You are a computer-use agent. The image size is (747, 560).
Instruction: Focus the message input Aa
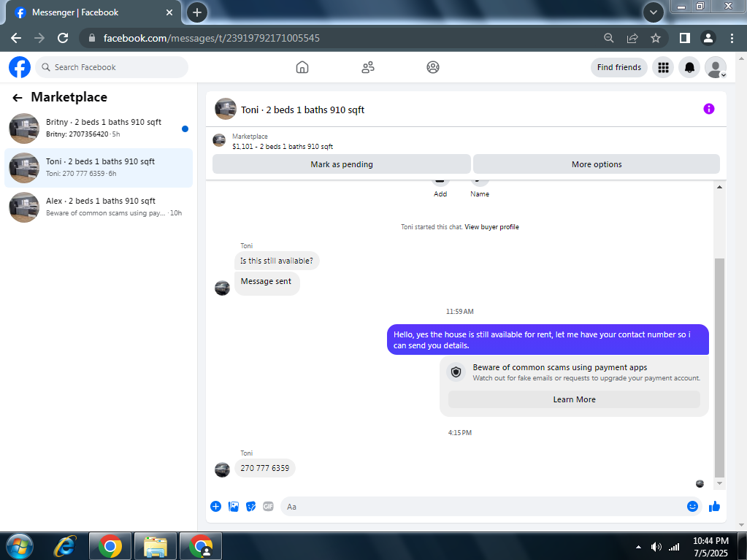pyautogui.click(x=481, y=507)
